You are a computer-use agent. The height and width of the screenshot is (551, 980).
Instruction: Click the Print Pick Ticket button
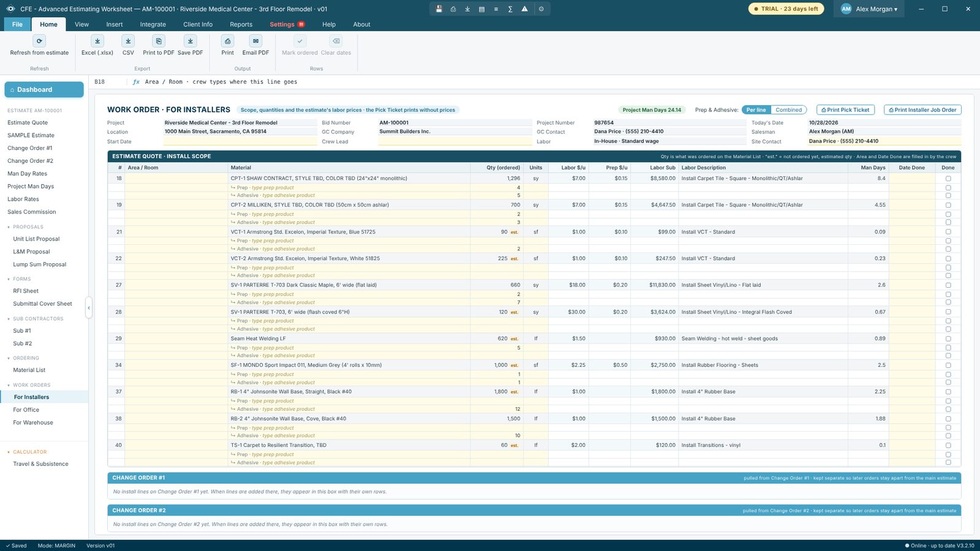coord(845,110)
